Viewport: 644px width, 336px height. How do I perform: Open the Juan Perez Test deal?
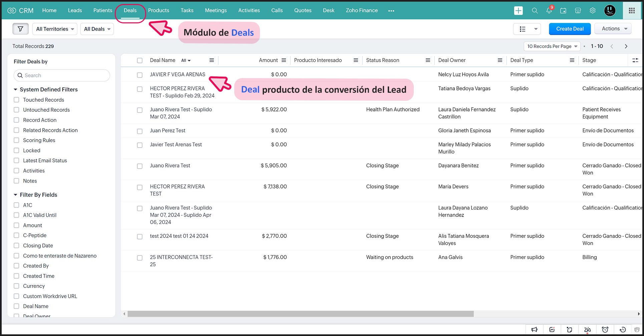click(168, 130)
